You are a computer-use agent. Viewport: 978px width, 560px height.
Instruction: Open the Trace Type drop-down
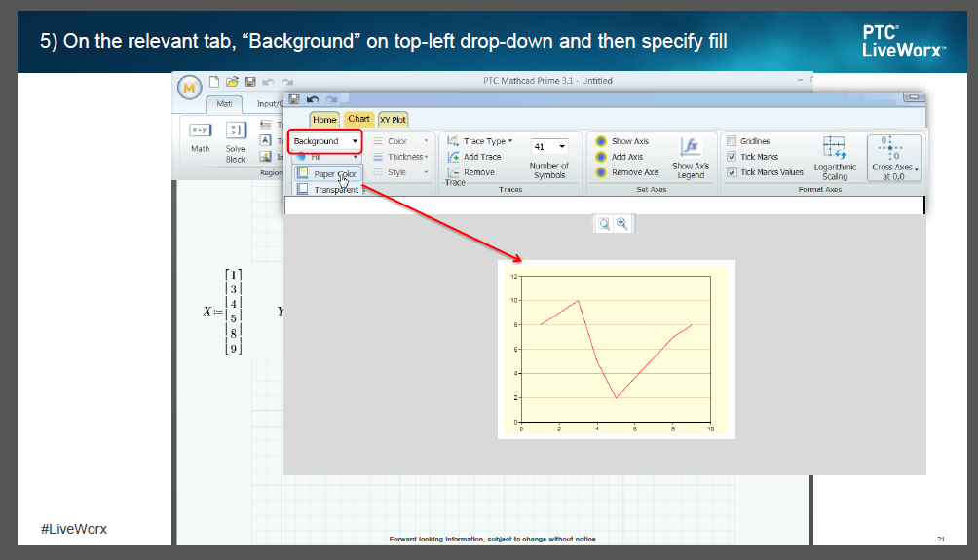(480, 141)
